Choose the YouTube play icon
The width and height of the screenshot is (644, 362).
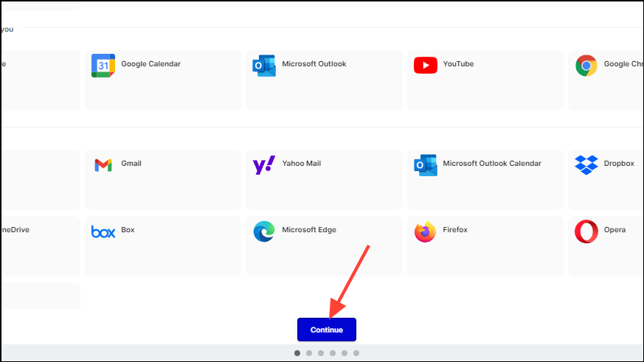(426, 66)
